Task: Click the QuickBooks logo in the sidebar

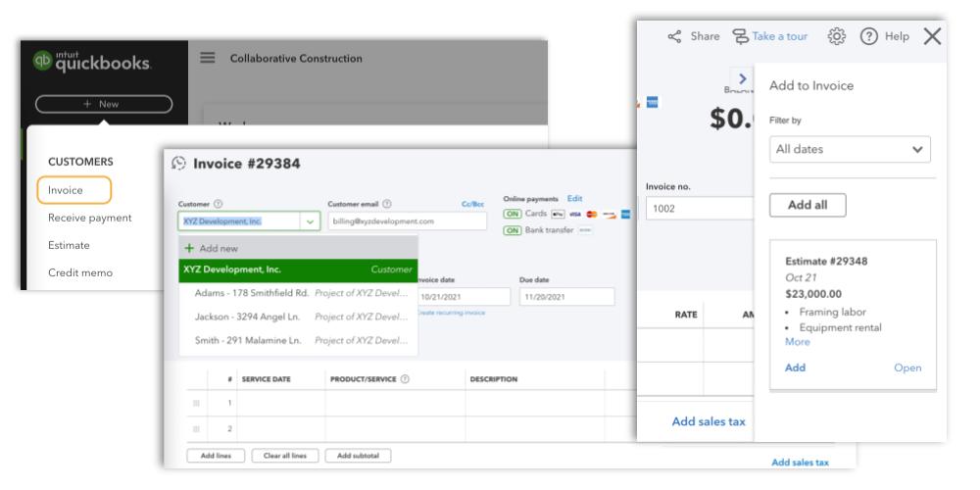Action: (x=91, y=61)
